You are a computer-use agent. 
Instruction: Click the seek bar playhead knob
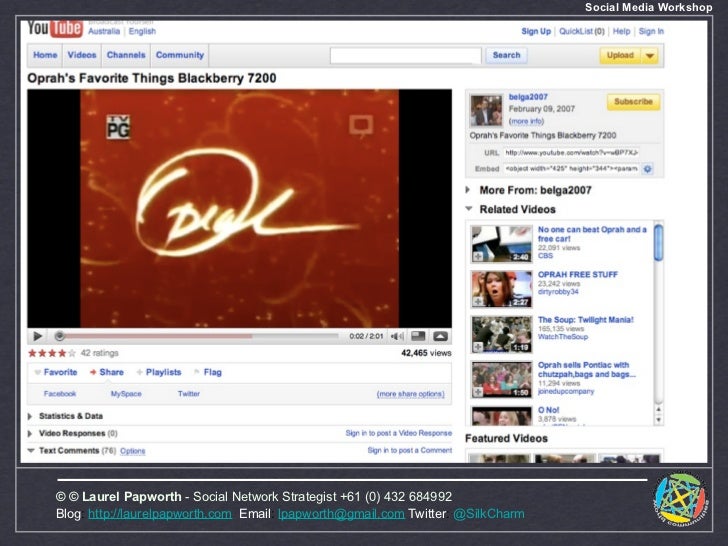coord(59,336)
